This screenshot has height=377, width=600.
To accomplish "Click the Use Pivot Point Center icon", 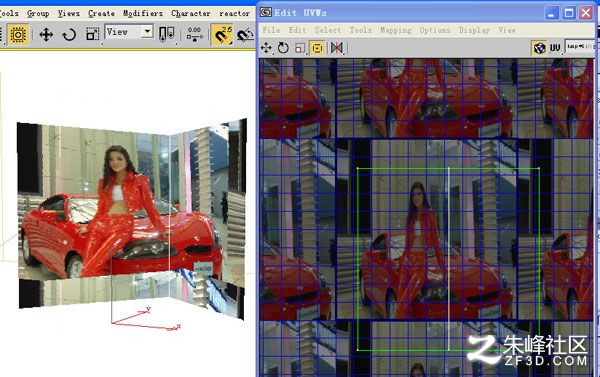I will coord(166,35).
